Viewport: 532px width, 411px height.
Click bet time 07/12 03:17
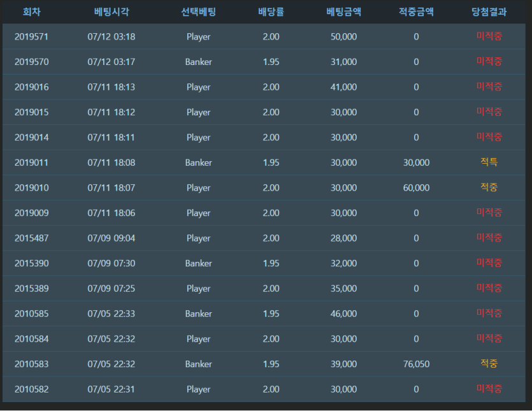click(111, 62)
